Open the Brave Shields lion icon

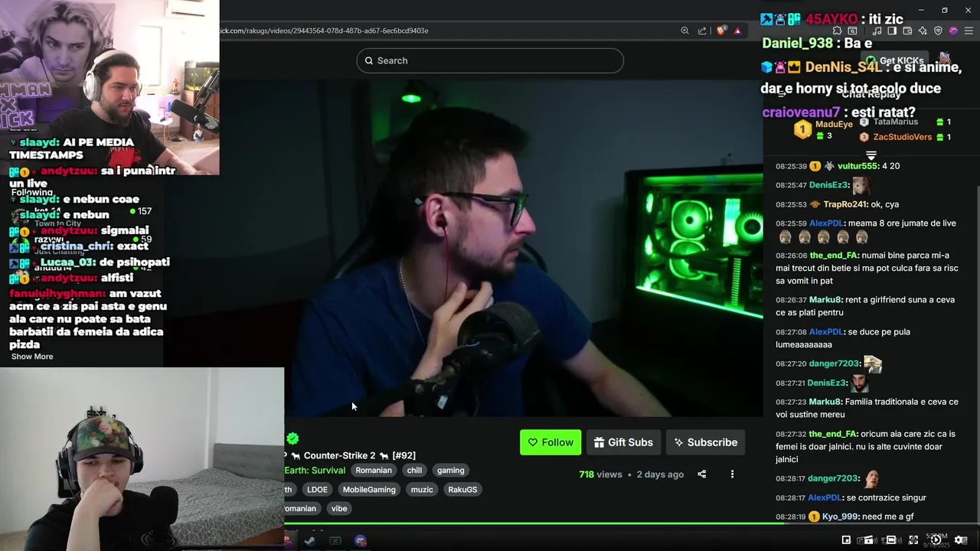pyautogui.click(x=721, y=31)
